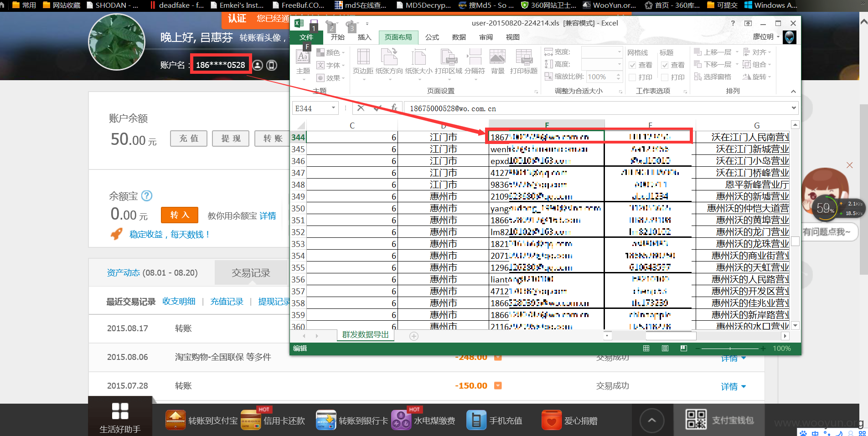The height and width of the screenshot is (436, 868).
Task: Cancel the formula bar entry with X
Action: 361,108
